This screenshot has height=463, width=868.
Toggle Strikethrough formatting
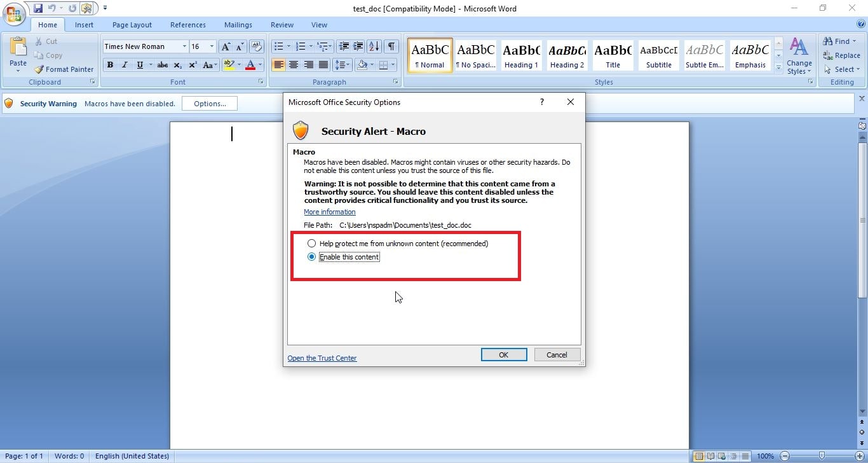(x=163, y=65)
